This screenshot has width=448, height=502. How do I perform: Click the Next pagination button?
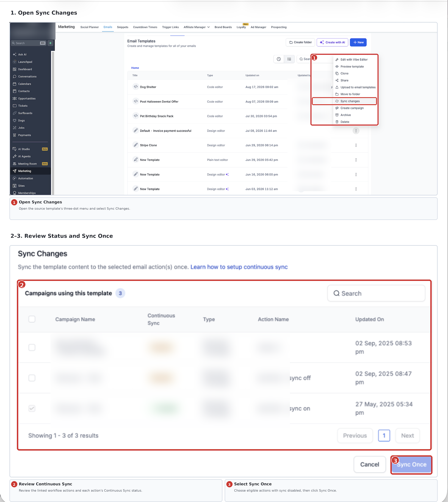point(407,436)
